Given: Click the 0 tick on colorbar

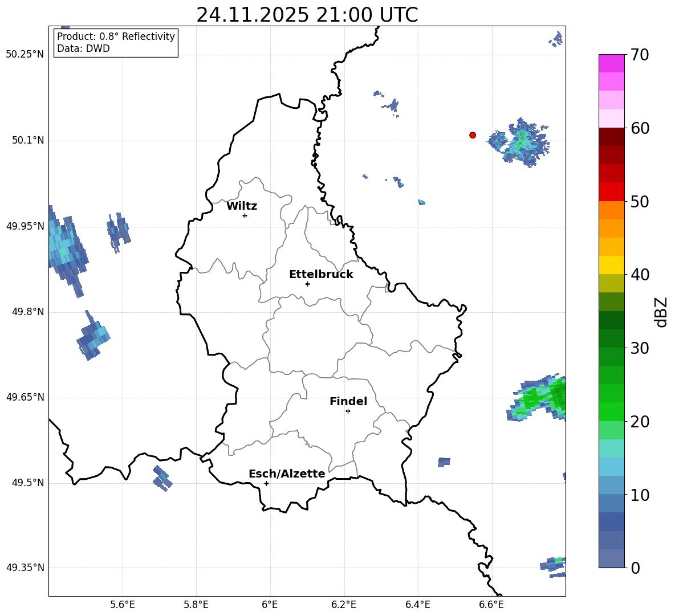Looking at the screenshot, I should 635,568.
